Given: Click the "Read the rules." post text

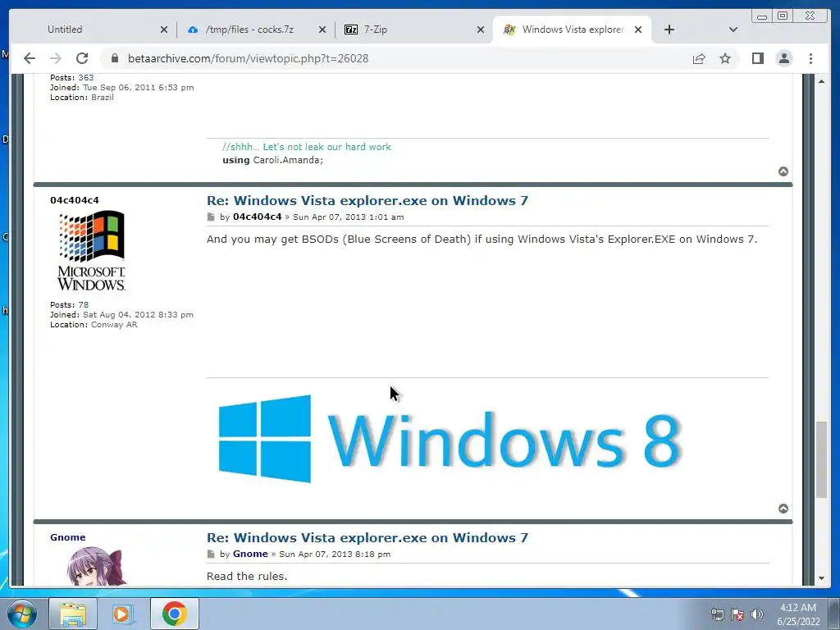Looking at the screenshot, I should pos(247,576).
